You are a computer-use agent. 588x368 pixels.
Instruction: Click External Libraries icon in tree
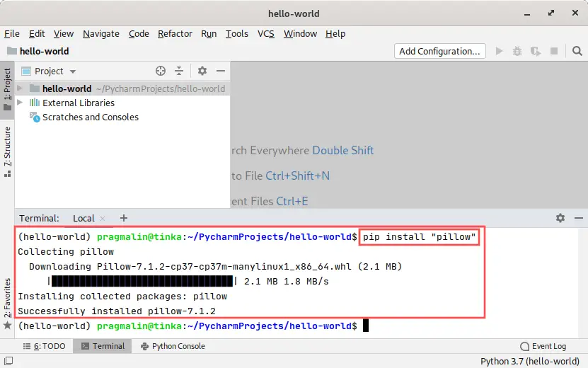click(35, 103)
